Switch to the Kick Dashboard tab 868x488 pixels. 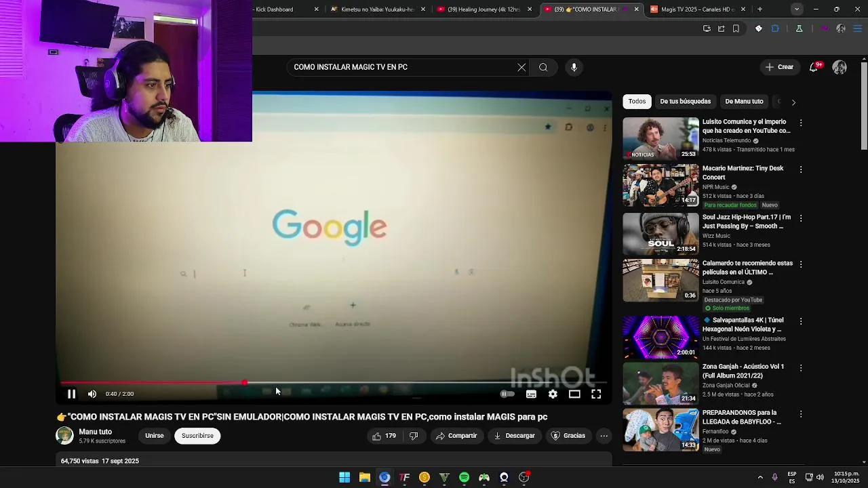coord(275,9)
